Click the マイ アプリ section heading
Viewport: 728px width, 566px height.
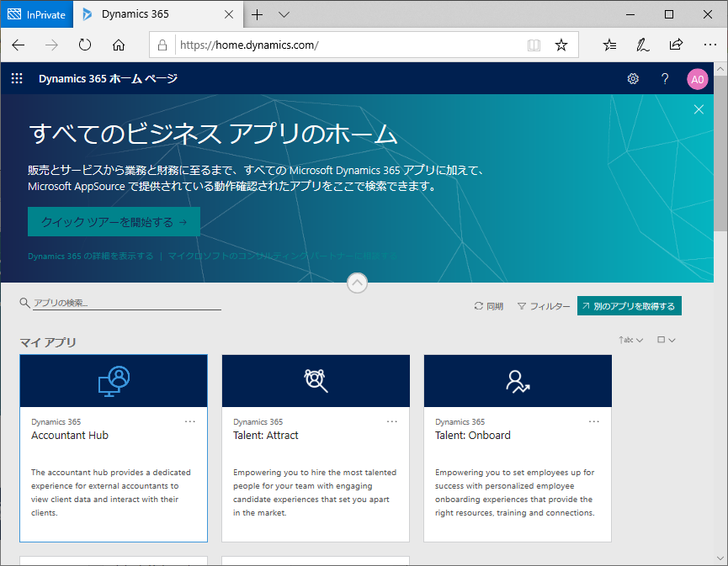48,342
